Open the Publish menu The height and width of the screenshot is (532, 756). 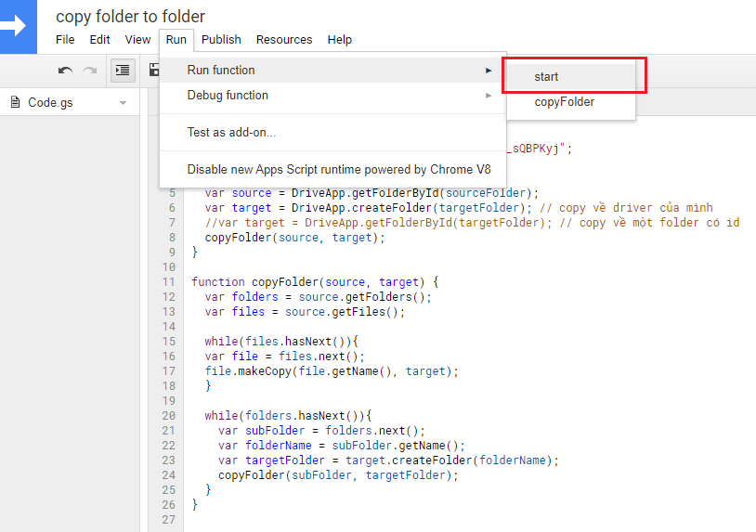point(221,40)
